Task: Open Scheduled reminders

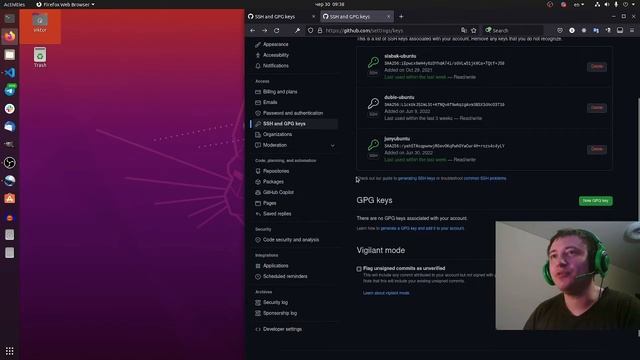Action: (285, 276)
